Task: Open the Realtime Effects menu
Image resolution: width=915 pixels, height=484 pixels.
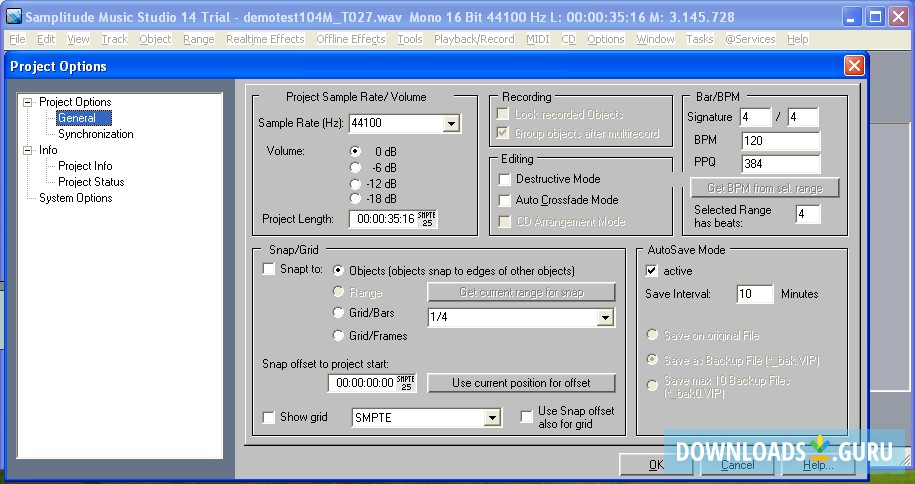Action: [266, 39]
